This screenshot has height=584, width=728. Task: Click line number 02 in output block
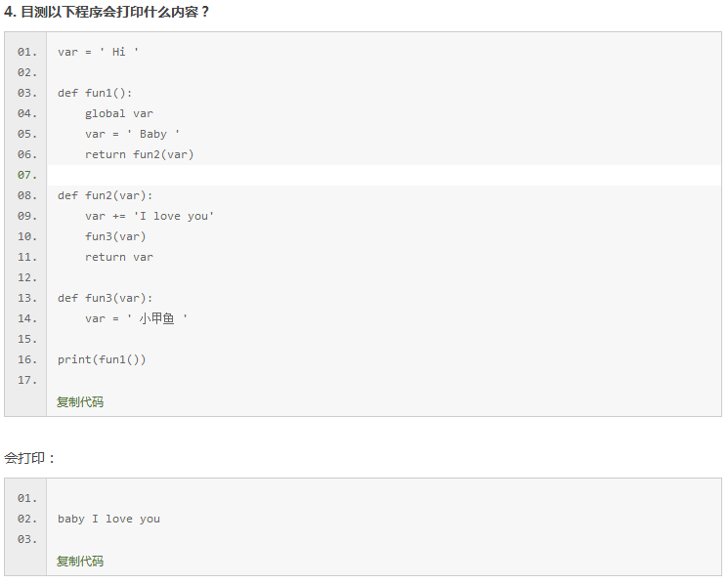coord(27,519)
